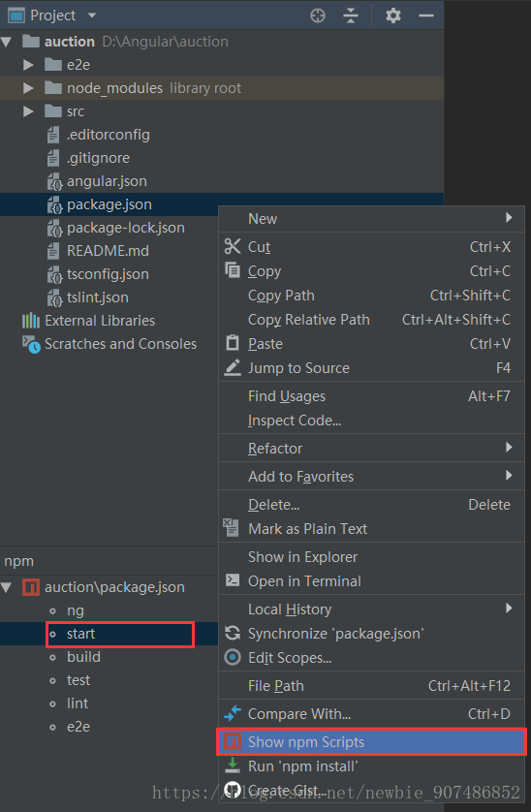Choose Find Usages
The height and width of the screenshot is (812, 531).
[371, 396]
